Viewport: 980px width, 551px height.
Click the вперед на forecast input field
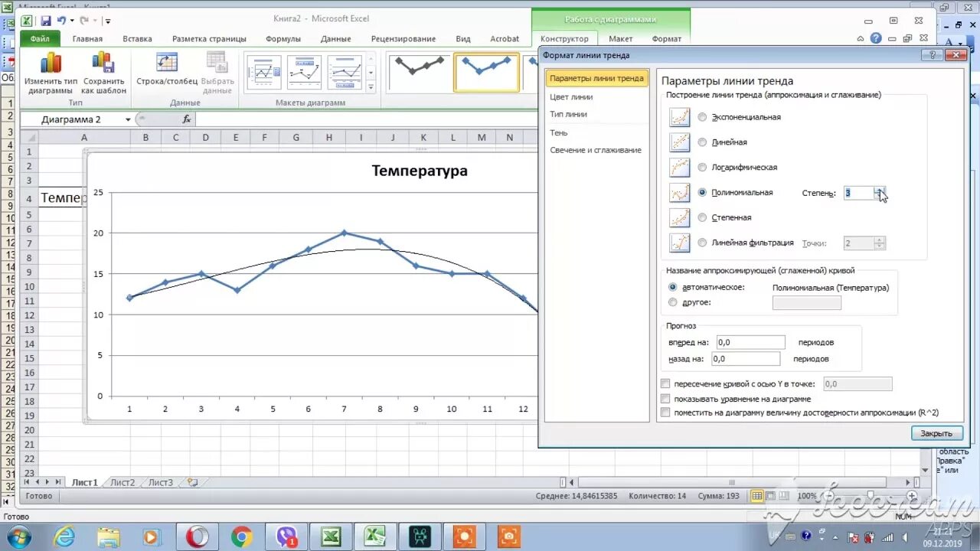[x=750, y=342]
